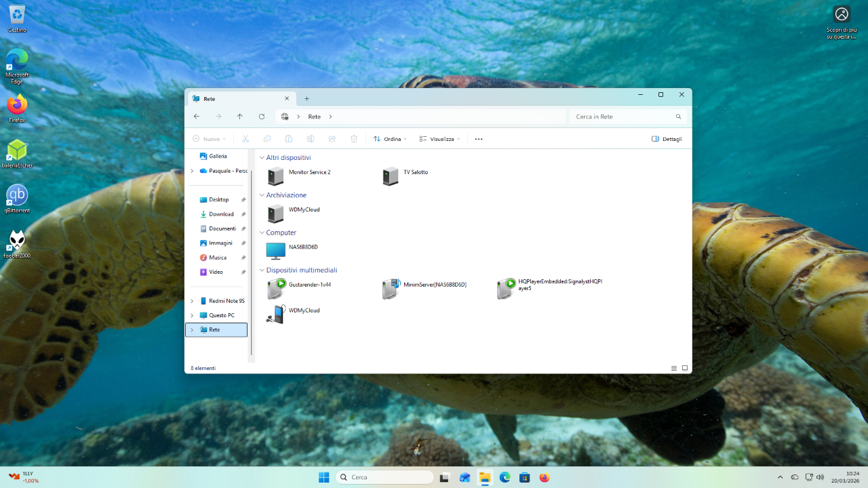
Task: Open the Visualizza view dropdown
Action: point(439,139)
